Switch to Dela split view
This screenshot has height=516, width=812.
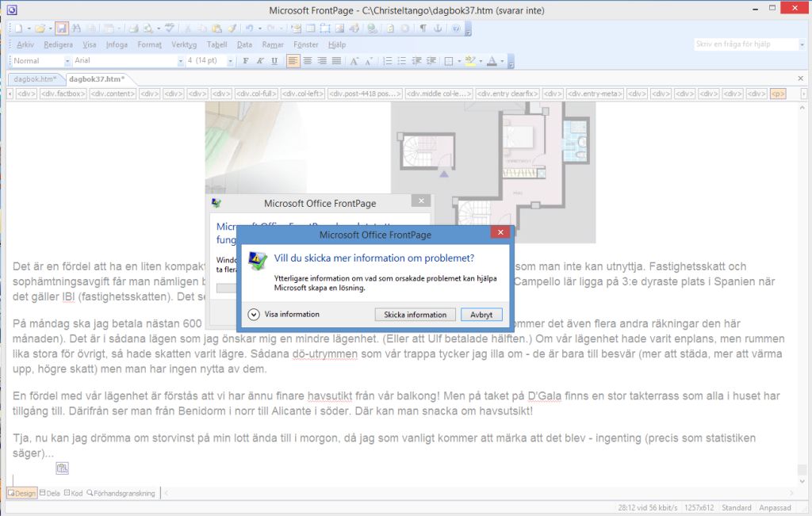[50, 493]
